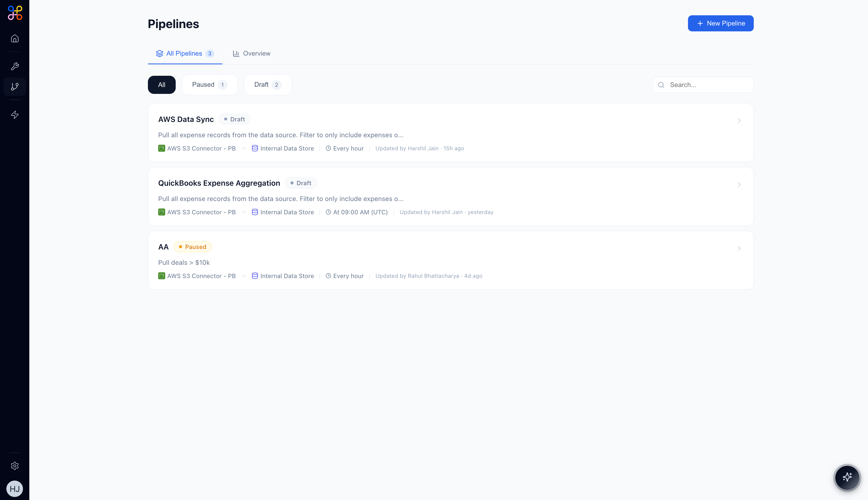868x500 pixels.
Task: Click 'Every hour' in AWS Data Sync row
Action: pyautogui.click(x=348, y=148)
